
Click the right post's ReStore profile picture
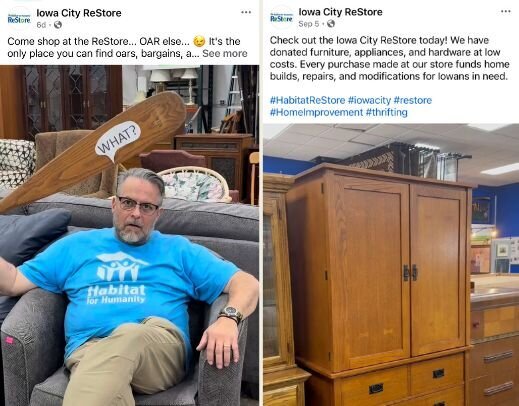click(x=281, y=17)
